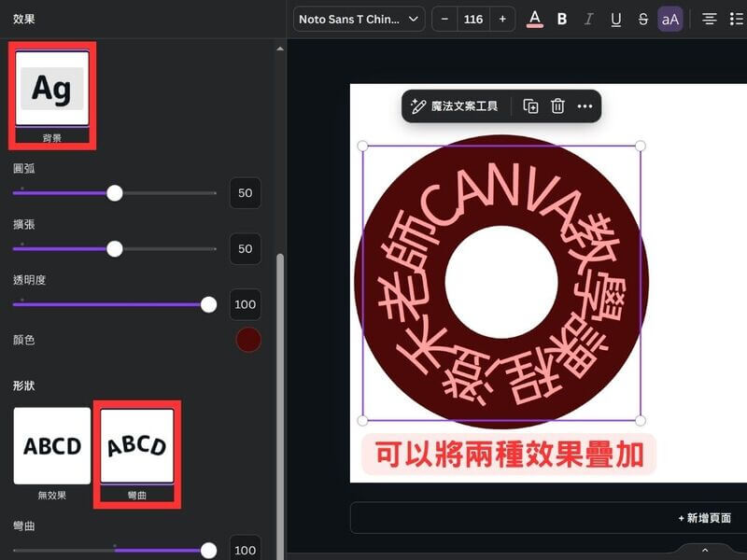This screenshot has width=747, height=560.
Task: Open the more options ellipsis menu
Action: pyautogui.click(x=585, y=106)
